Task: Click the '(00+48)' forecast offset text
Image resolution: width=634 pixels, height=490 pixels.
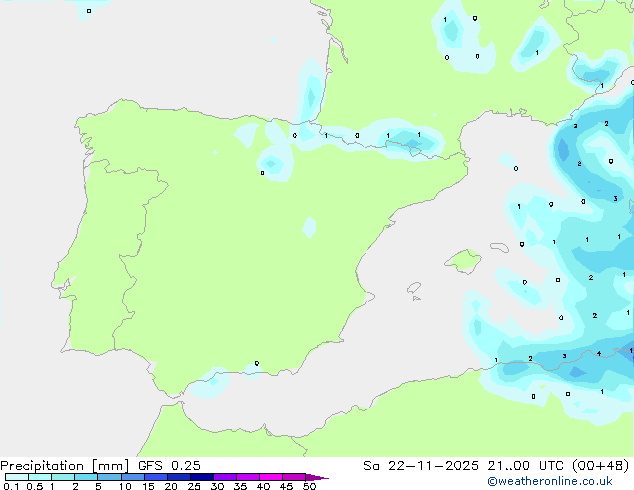Action: click(x=601, y=466)
